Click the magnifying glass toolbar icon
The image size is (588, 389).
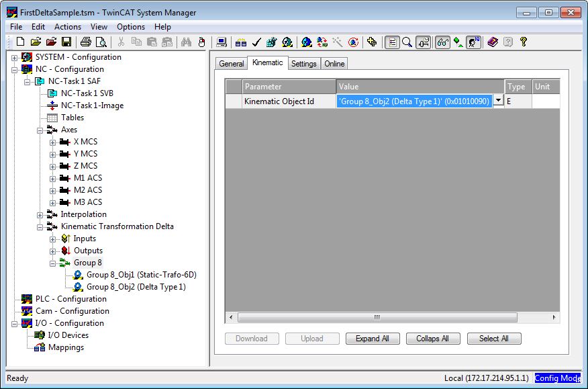(407, 42)
